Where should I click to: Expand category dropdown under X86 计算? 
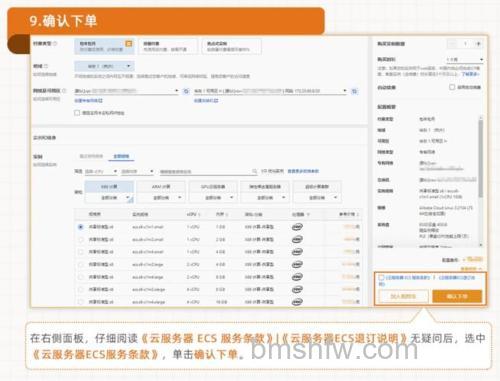[x=109, y=198]
